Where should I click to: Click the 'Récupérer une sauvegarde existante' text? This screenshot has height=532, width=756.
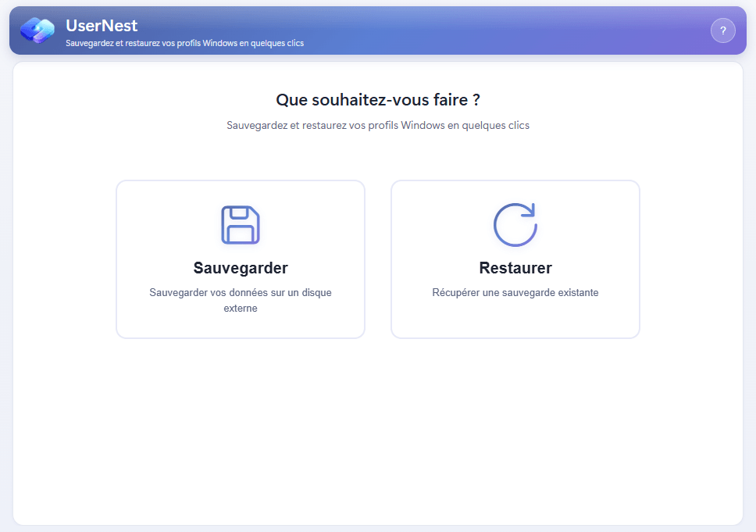(x=515, y=292)
